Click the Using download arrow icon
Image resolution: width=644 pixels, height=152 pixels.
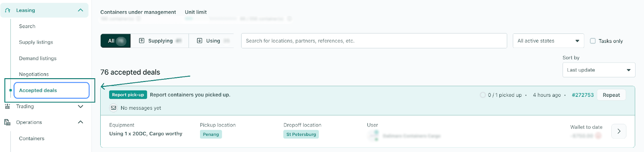click(200, 41)
